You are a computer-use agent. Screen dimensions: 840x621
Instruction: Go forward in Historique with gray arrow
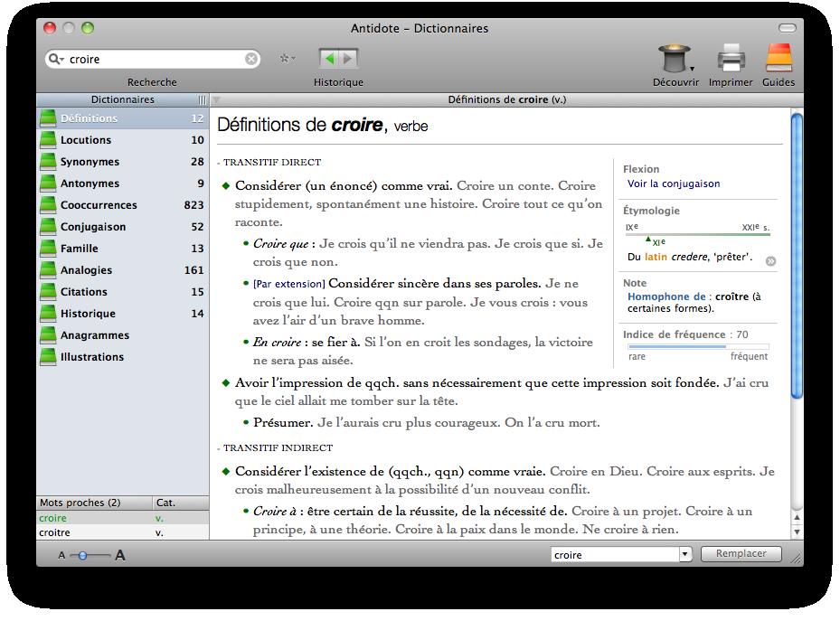348,59
